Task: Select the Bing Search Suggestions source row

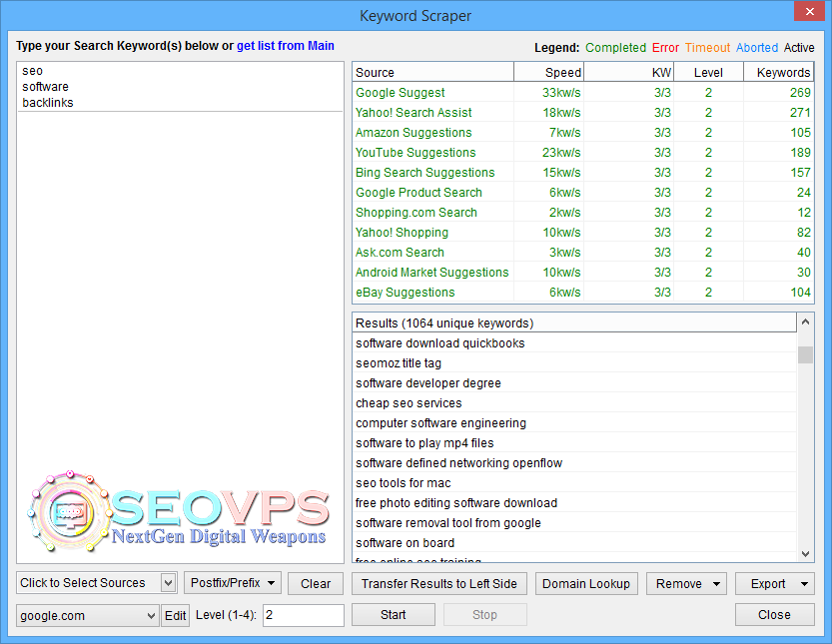Action: click(x=582, y=173)
